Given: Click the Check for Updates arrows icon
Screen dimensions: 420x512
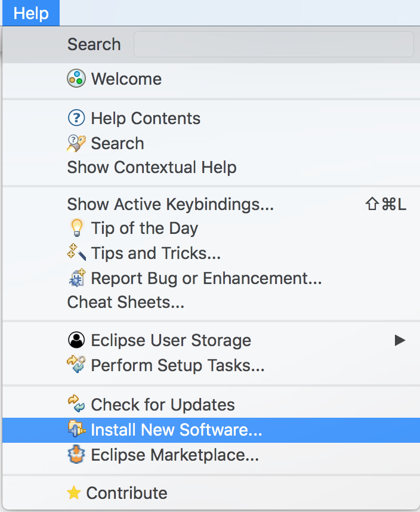Looking at the screenshot, I should point(76,405).
